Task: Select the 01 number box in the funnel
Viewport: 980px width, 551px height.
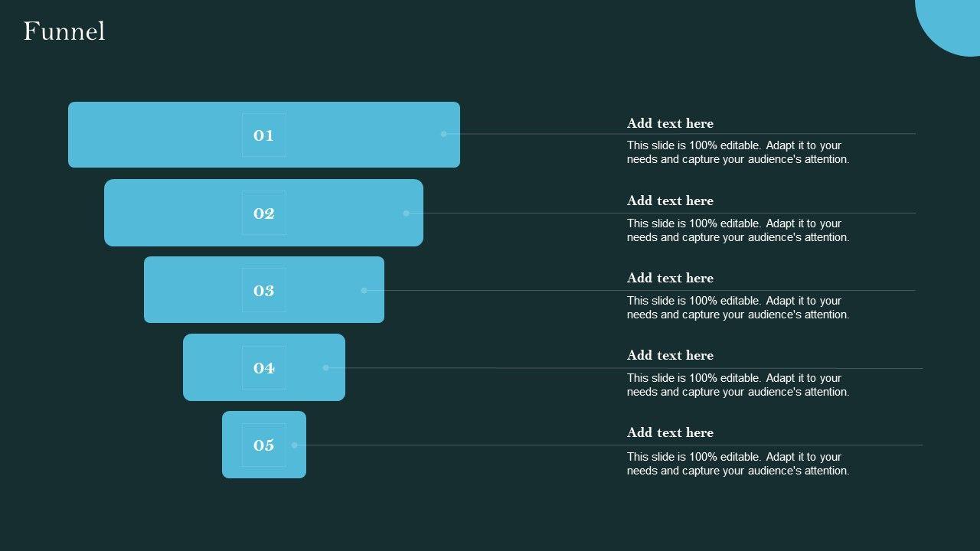Action: (x=264, y=135)
